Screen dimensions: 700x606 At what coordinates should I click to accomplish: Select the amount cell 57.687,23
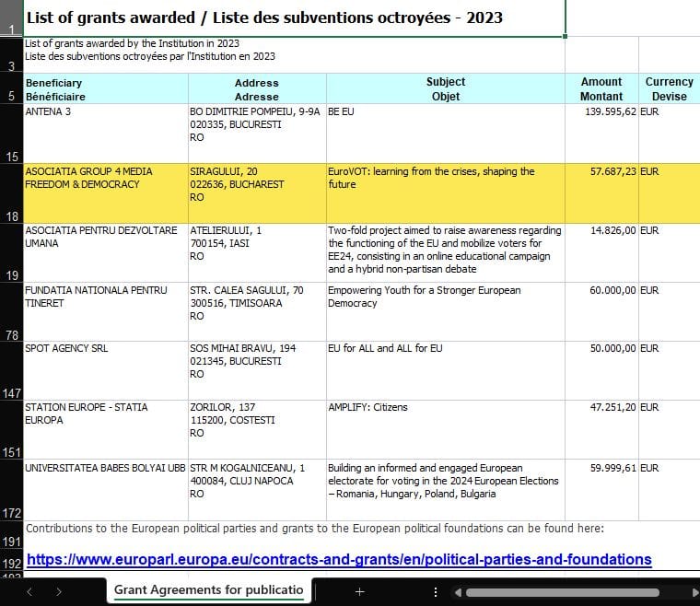pos(601,193)
